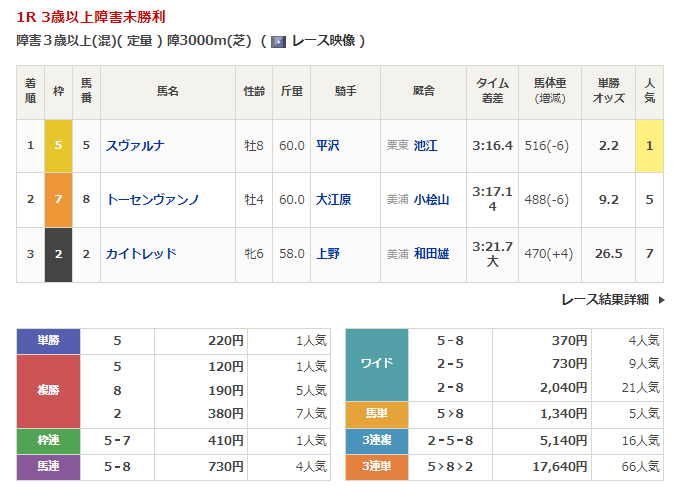Click the 馬名 column header
The image size is (674, 489).
click(x=167, y=91)
